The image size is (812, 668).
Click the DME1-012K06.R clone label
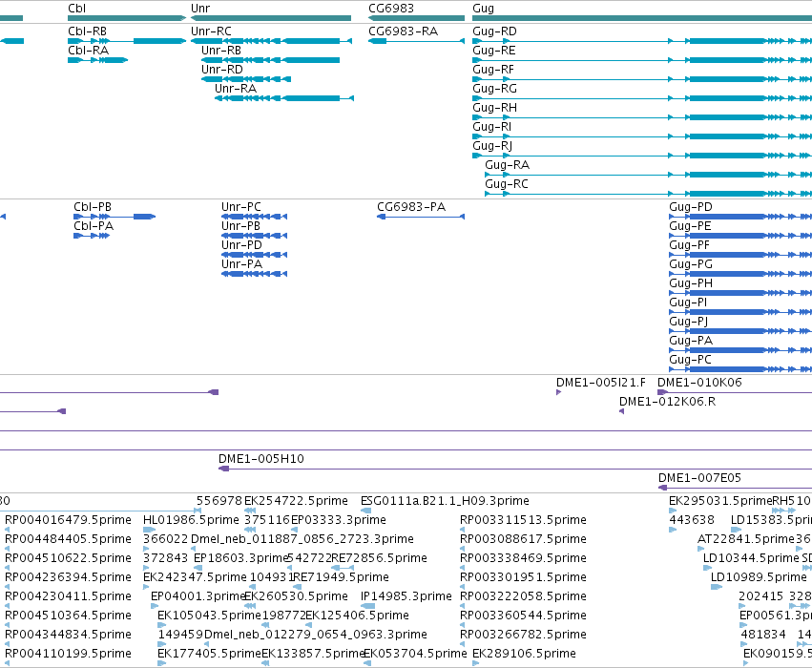668,402
